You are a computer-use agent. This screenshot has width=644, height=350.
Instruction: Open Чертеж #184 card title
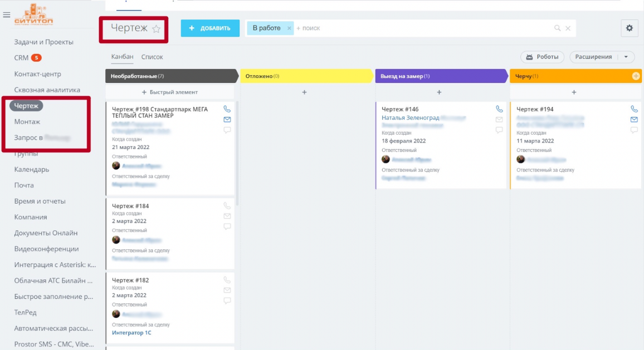click(x=130, y=206)
